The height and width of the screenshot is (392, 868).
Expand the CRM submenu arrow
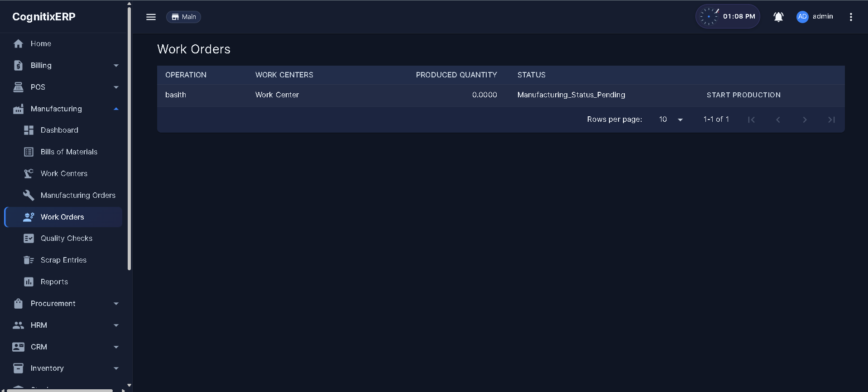[116, 347]
